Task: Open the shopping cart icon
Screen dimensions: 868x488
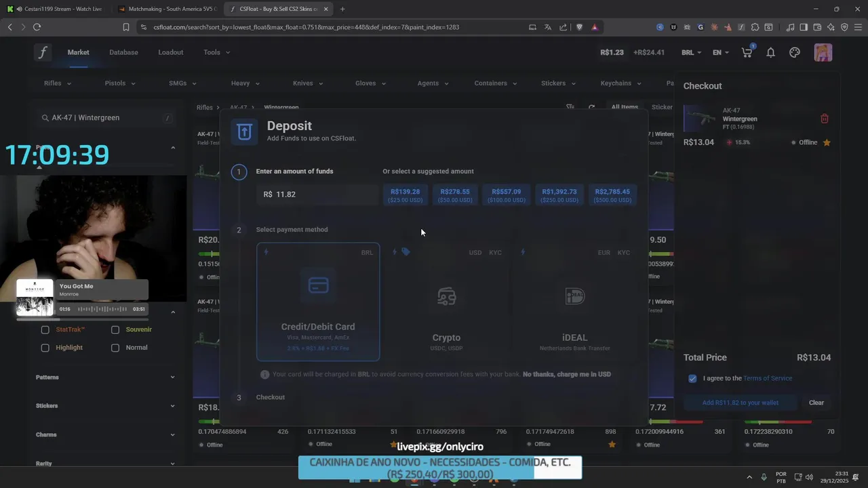Action: pyautogui.click(x=747, y=52)
